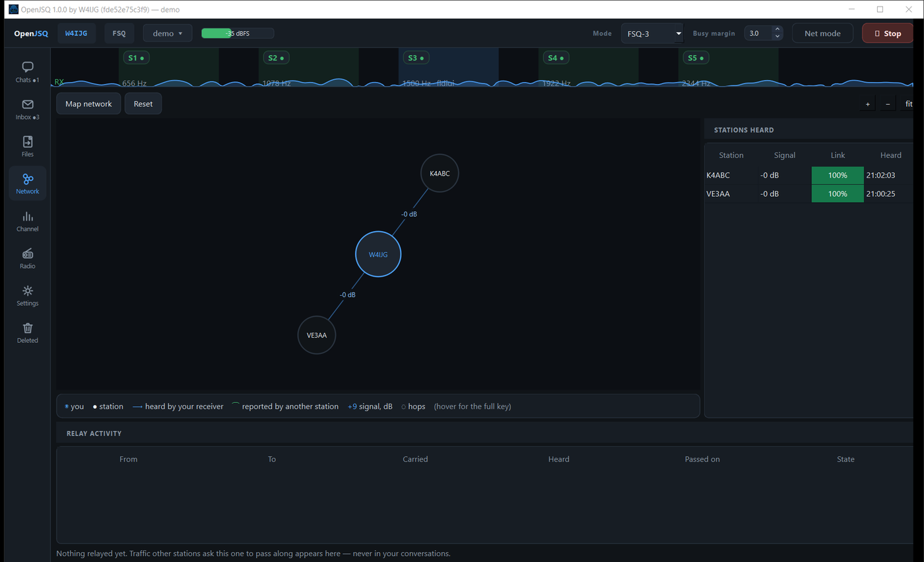The width and height of the screenshot is (924, 562).
Task: Open the Mode FSQ-3 dropdown
Action: pos(652,33)
